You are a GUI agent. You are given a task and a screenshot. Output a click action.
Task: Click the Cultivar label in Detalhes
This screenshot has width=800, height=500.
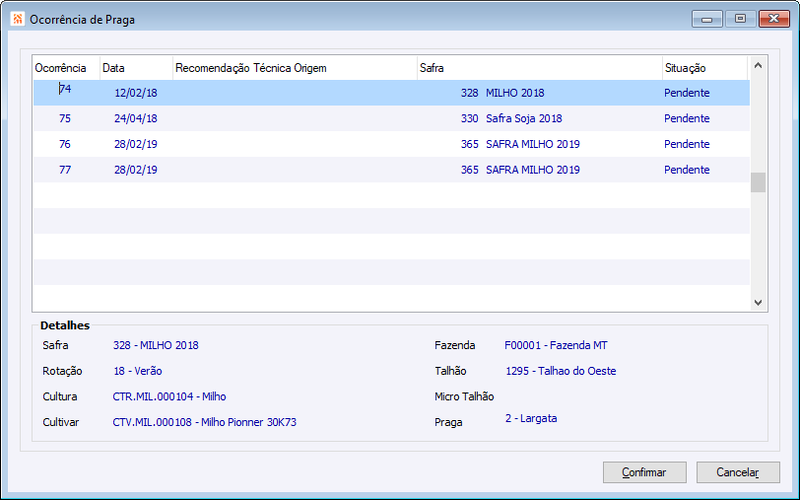[61, 422]
